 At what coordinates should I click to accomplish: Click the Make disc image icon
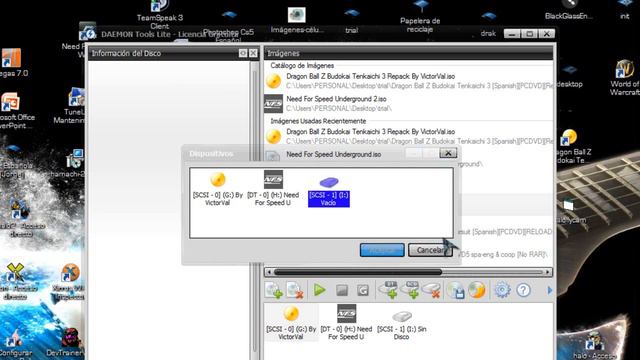456,290
